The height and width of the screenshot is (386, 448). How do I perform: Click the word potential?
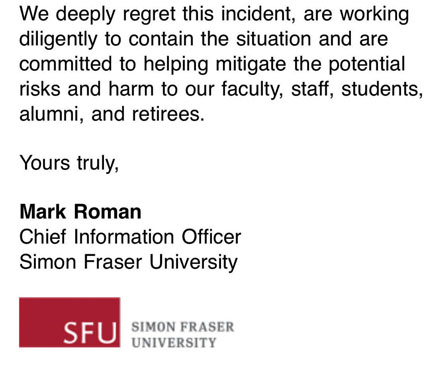[367, 65]
